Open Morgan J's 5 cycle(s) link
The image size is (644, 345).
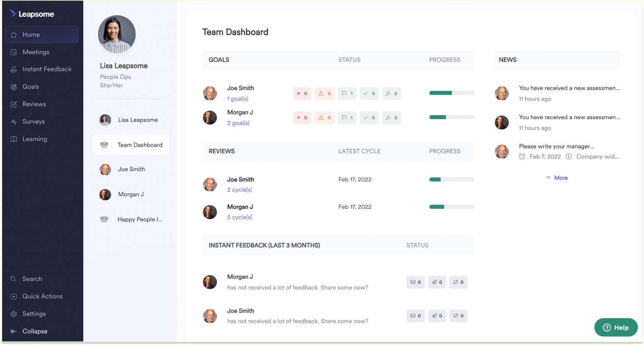click(239, 217)
